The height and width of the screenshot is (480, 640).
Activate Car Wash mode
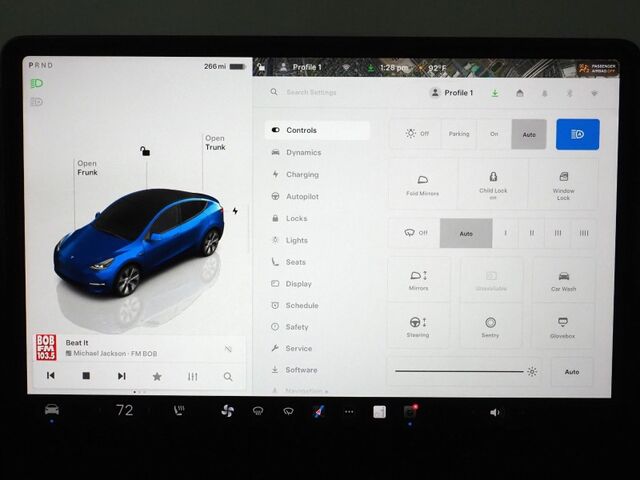[x=564, y=281]
